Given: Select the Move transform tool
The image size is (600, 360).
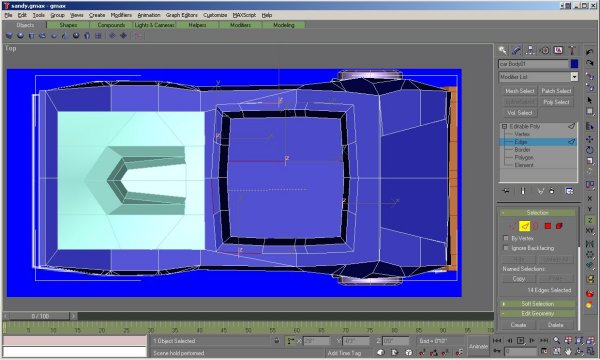Looking at the screenshot, I should [x=590, y=138].
